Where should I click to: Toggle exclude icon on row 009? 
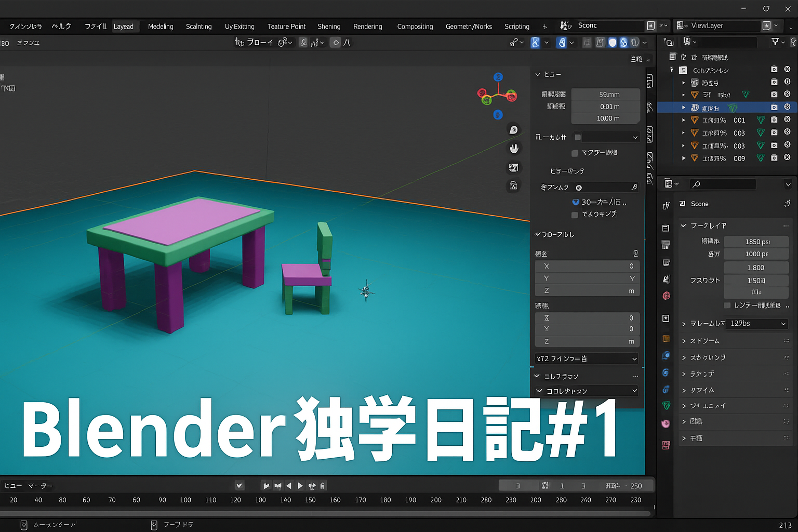coord(787,157)
